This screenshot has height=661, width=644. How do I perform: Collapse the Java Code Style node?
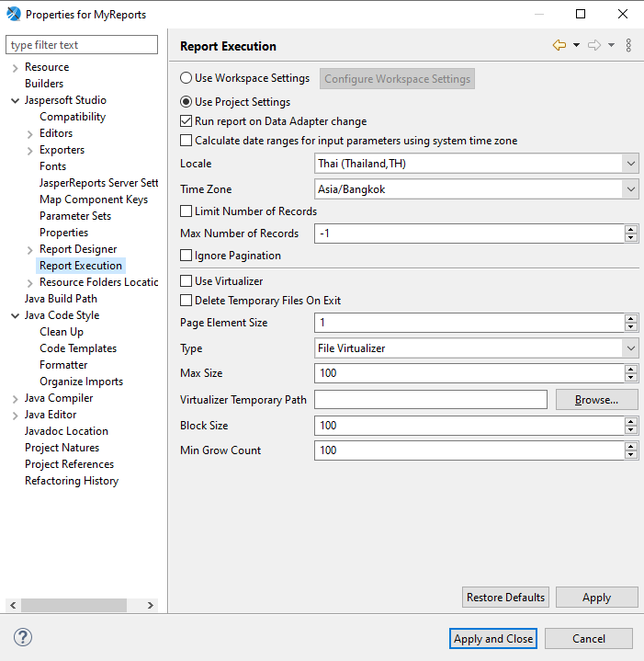(16, 315)
